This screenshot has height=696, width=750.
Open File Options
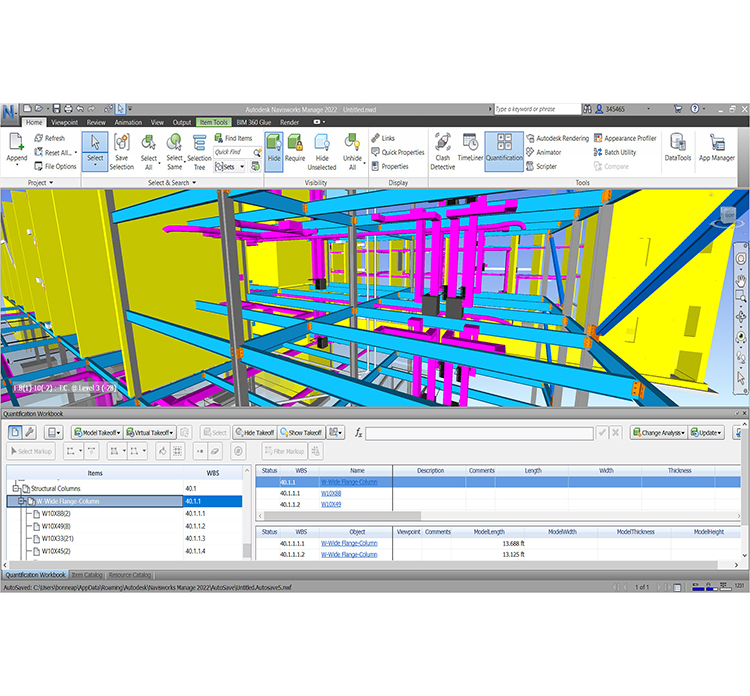(x=55, y=166)
